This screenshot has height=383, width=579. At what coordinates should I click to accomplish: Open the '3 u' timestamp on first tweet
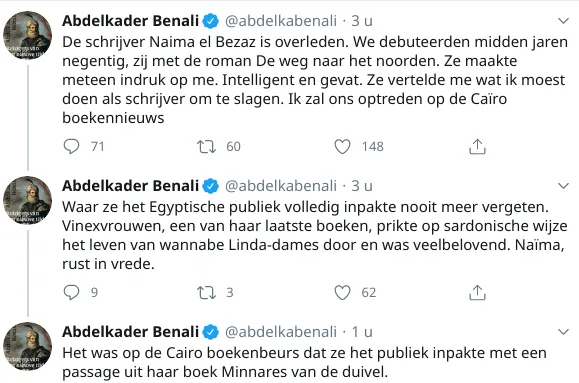pyautogui.click(x=362, y=21)
